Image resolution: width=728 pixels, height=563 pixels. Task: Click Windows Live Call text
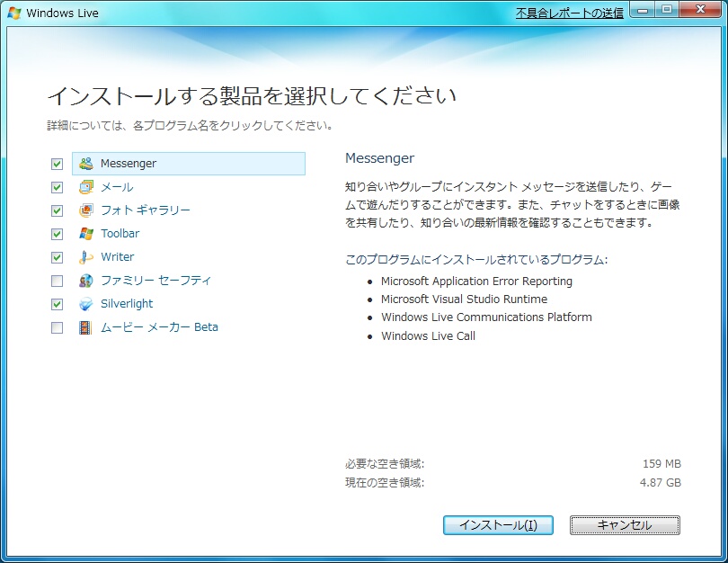pyautogui.click(x=428, y=335)
